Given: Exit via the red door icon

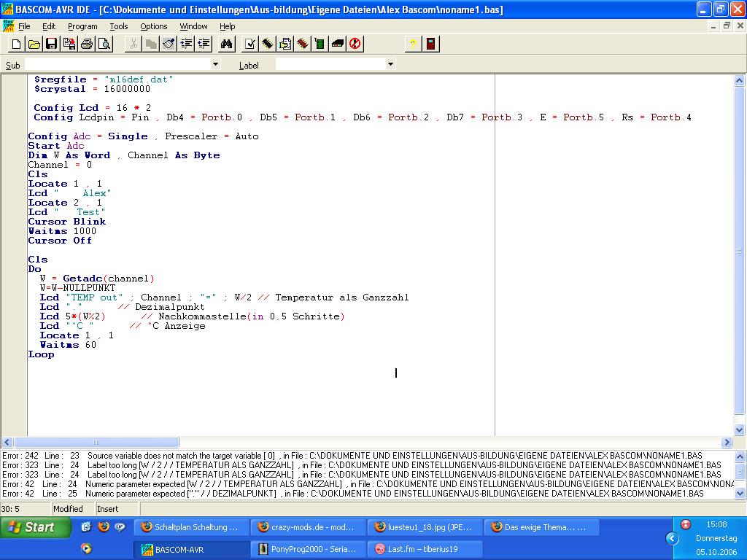Looking at the screenshot, I should (x=430, y=44).
